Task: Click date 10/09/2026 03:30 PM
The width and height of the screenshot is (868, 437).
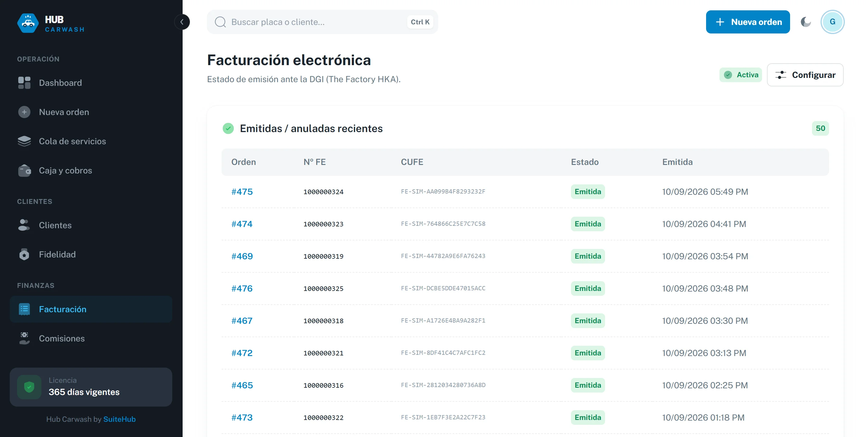Action: pyautogui.click(x=705, y=321)
